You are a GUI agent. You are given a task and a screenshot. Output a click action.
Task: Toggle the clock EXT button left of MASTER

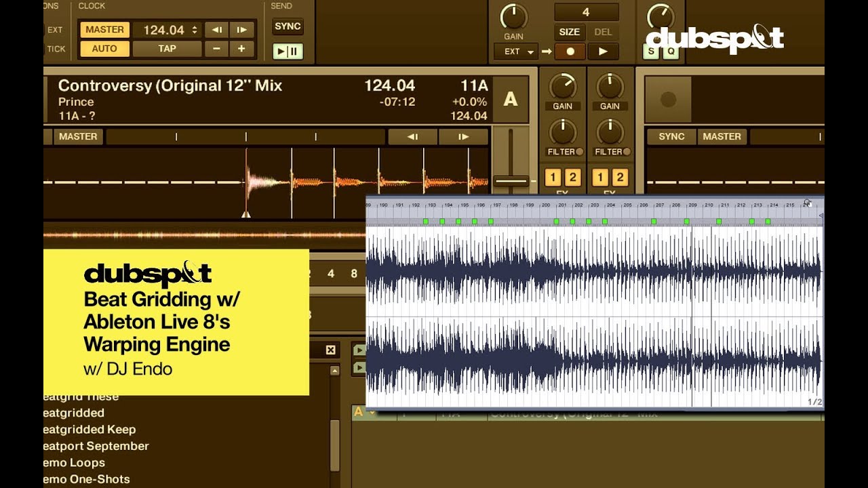pos(55,30)
